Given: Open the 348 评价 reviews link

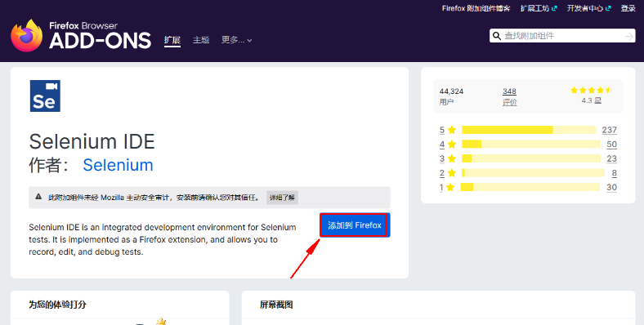Looking at the screenshot, I should [509, 96].
